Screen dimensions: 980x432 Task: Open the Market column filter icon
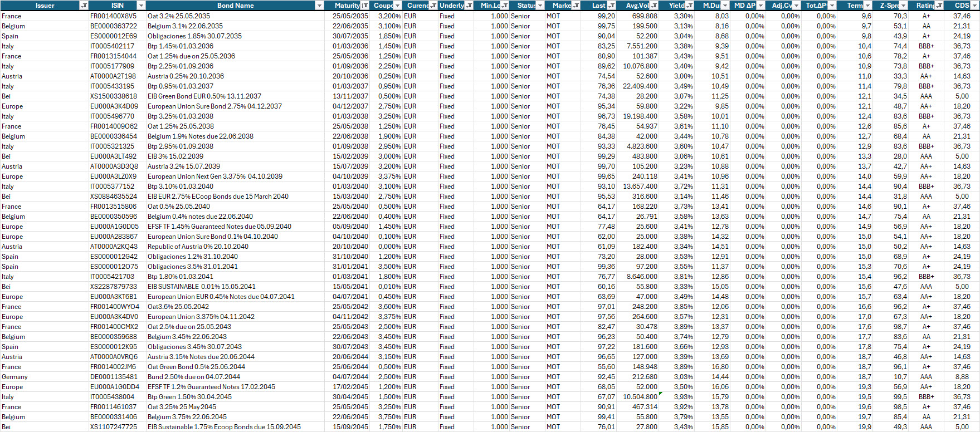pos(576,6)
